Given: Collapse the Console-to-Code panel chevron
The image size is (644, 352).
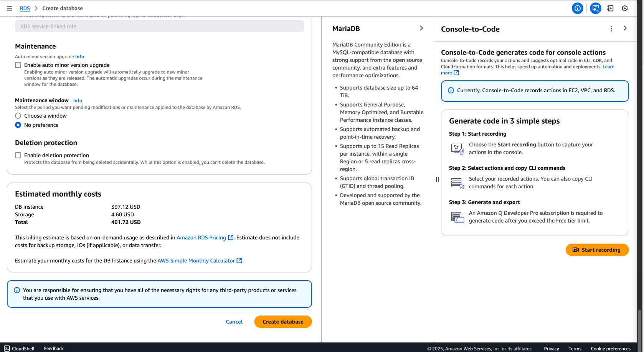Looking at the screenshot, I should click(x=625, y=28).
